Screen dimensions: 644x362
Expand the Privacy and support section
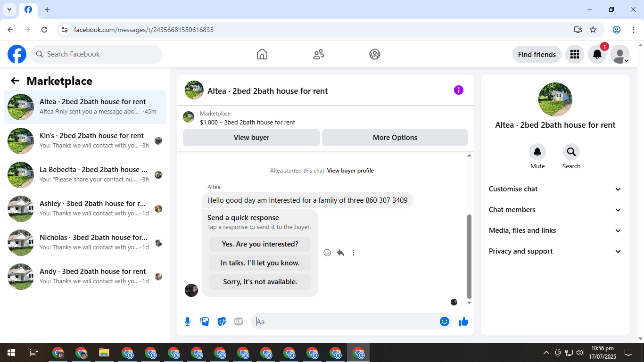[x=555, y=251]
